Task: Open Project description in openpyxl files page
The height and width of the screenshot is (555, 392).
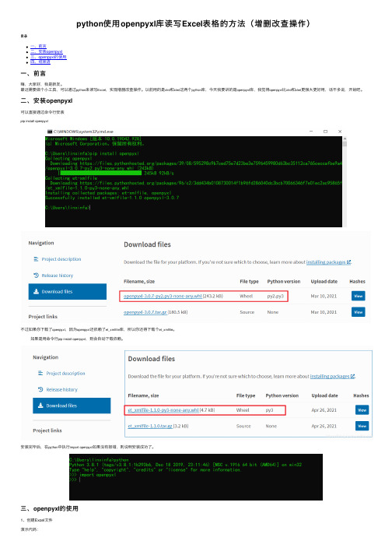Action: [x=61, y=259]
